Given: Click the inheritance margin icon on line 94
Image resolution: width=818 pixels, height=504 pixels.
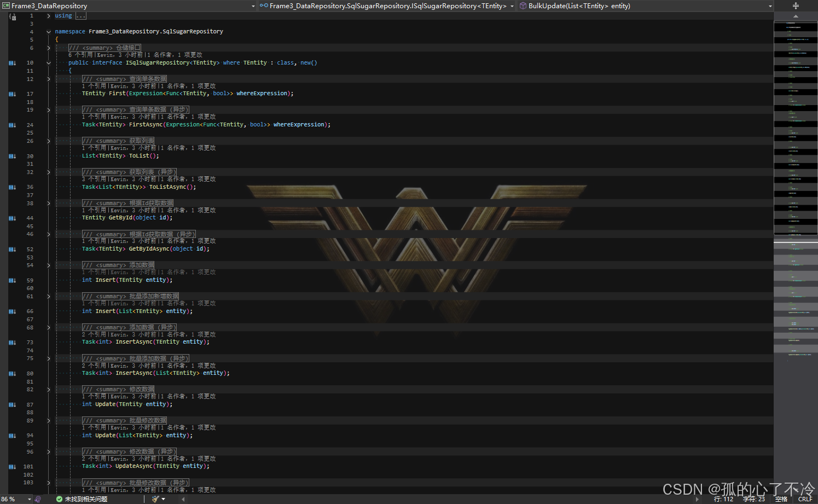Looking at the screenshot, I should (x=12, y=436).
